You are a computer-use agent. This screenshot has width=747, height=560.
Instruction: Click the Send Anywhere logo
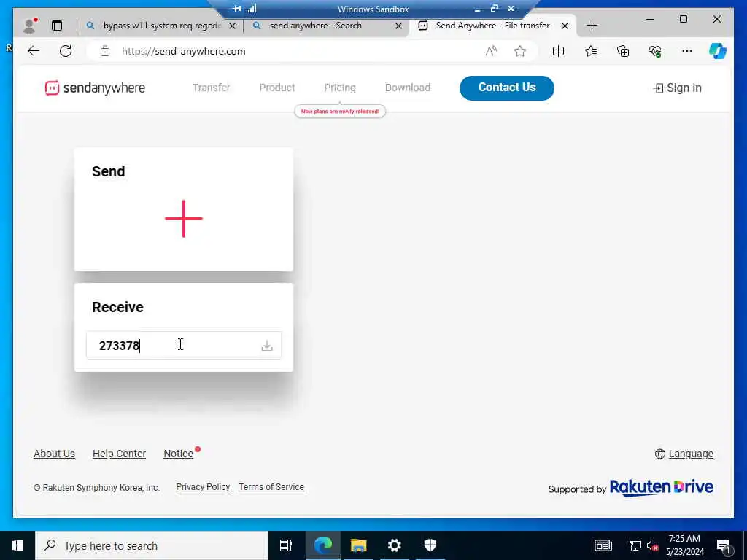pyautogui.click(x=95, y=87)
